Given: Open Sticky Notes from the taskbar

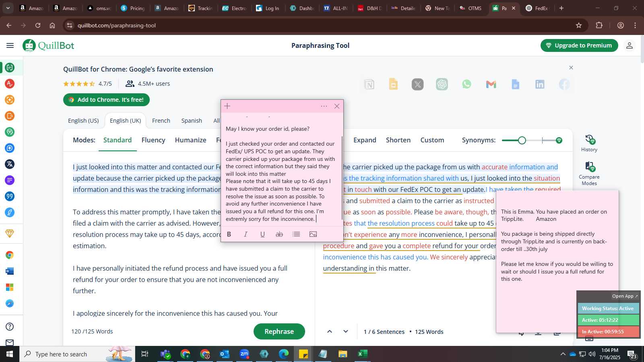Looking at the screenshot, I should (x=303, y=354).
